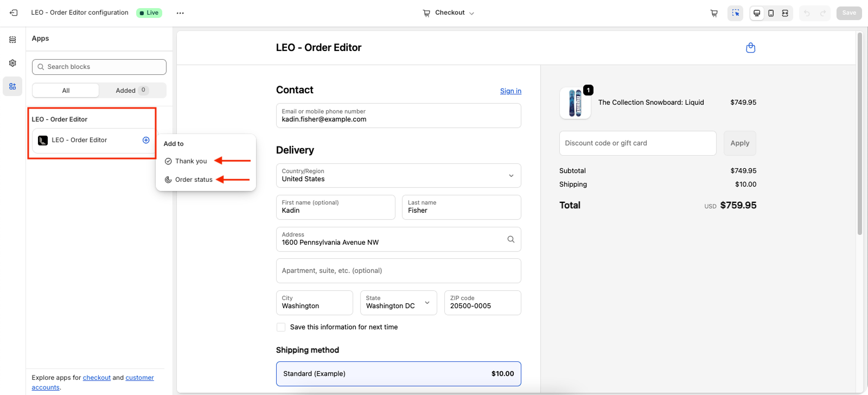Open the Country/Region dropdown
This screenshot has width=868, height=395.
tap(399, 175)
